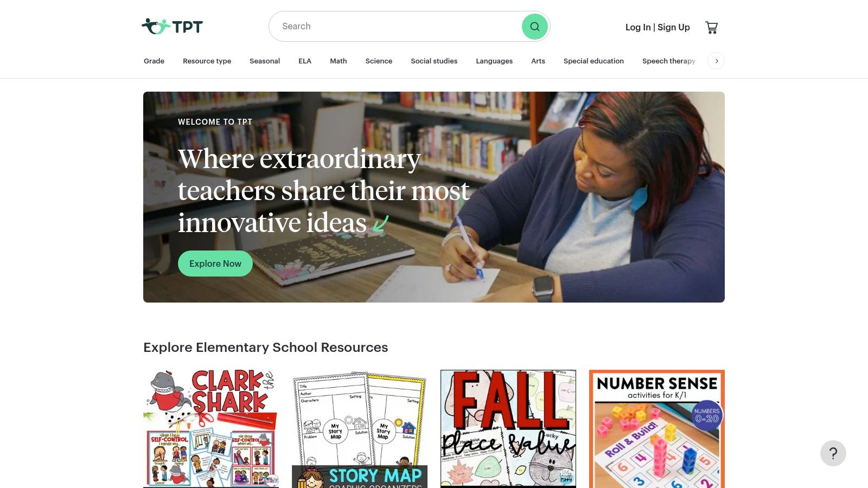Click into the Search field
Image resolution: width=868 pixels, height=488 pixels.
[396, 27]
